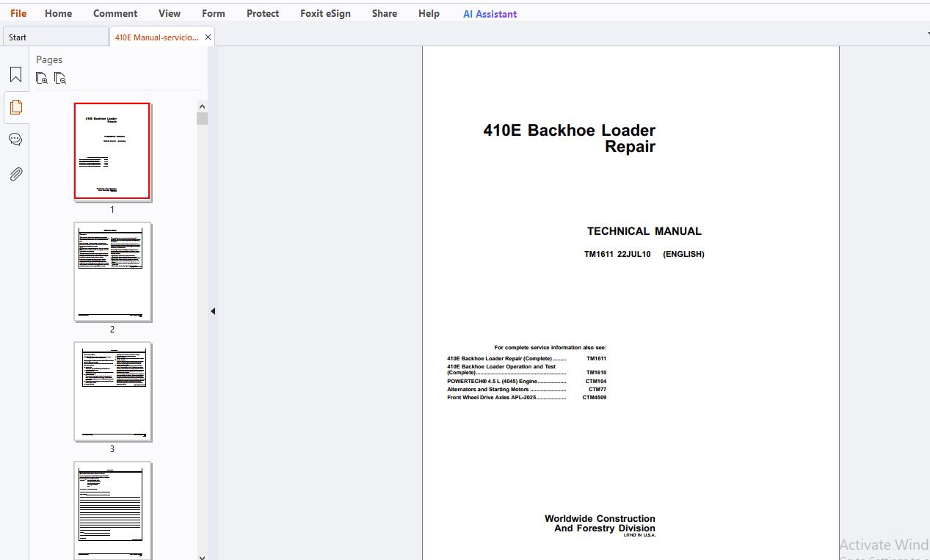The height and width of the screenshot is (560, 930).
Task: Open the Bookmarks panel icon
Action: [15, 75]
